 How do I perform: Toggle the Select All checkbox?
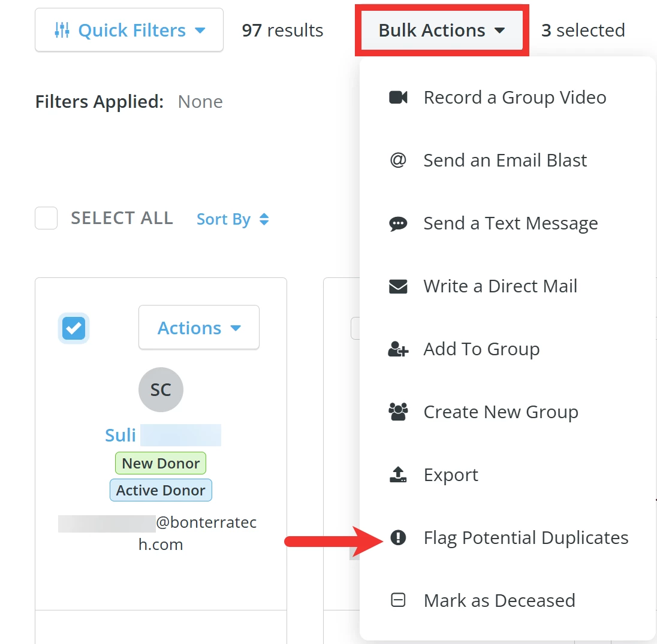point(46,218)
